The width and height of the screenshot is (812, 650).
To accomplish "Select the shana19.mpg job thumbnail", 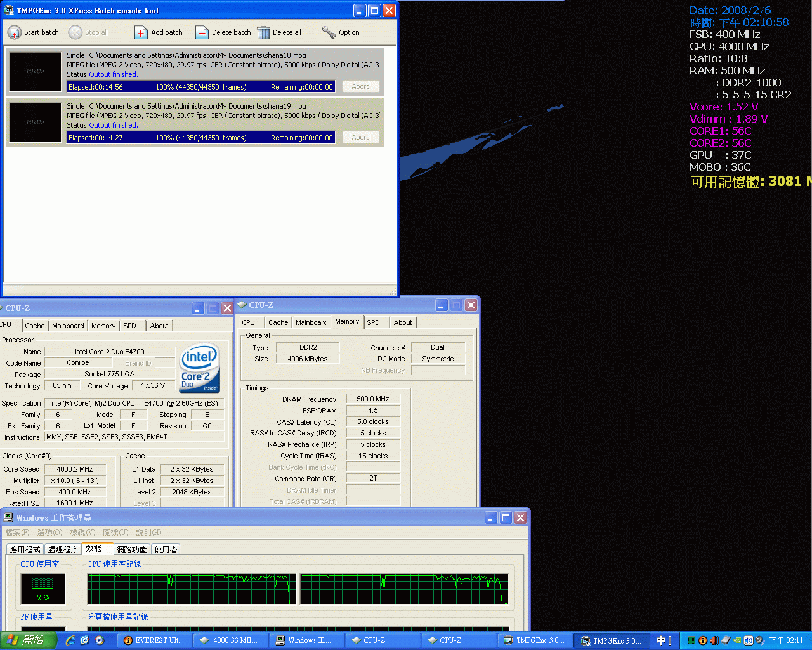I will click(x=36, y=123).
